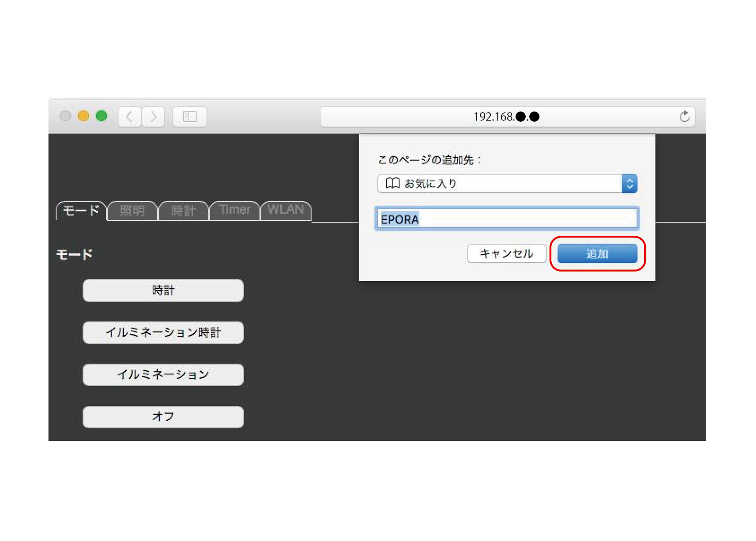Screen dimensions: 756x541
Task: Open the 時計 tab
Action: point(184,211)
